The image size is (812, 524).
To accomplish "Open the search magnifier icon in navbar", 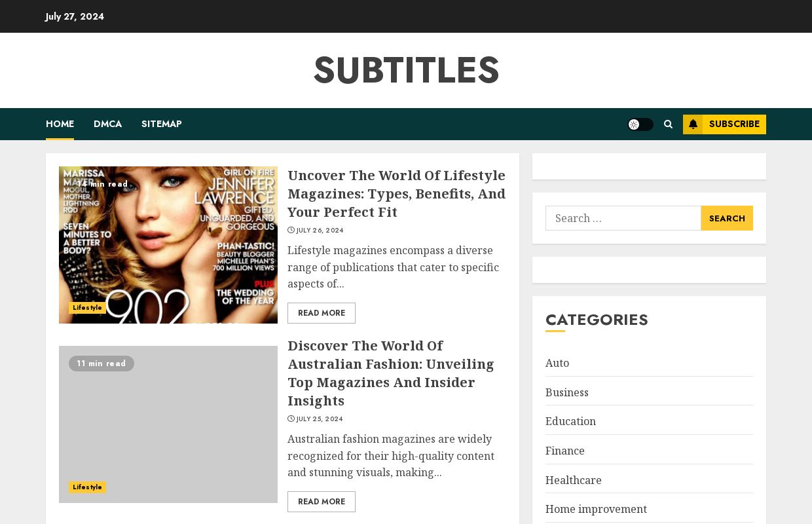I will pyautogui.click(x=668, y=124).
